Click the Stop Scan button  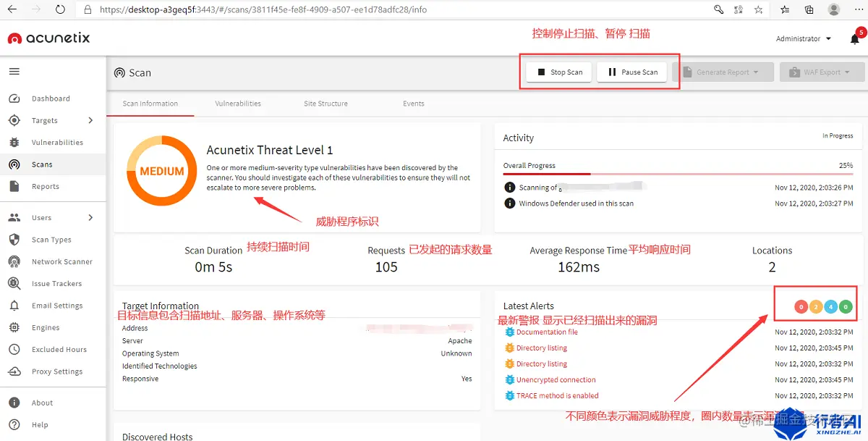pyautogui.click(x=559, y=72)
